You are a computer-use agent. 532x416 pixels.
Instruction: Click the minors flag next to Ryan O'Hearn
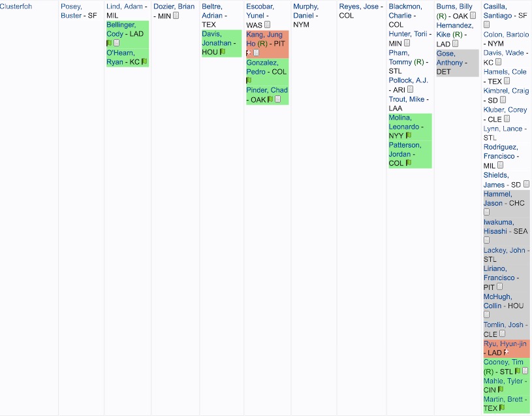[x=144, y=61]
